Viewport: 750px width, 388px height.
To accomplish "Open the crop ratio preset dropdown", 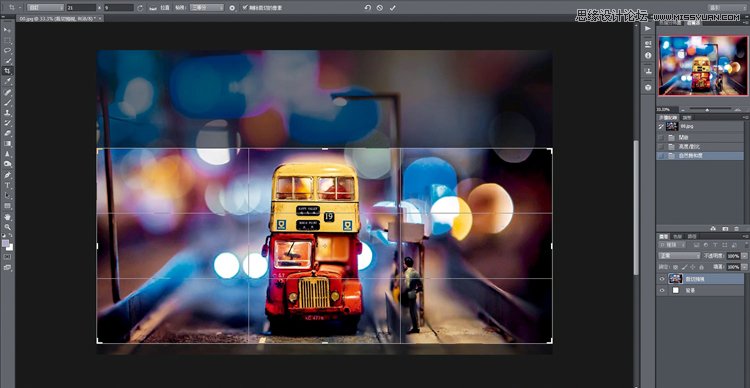I will tap(45, 8).
